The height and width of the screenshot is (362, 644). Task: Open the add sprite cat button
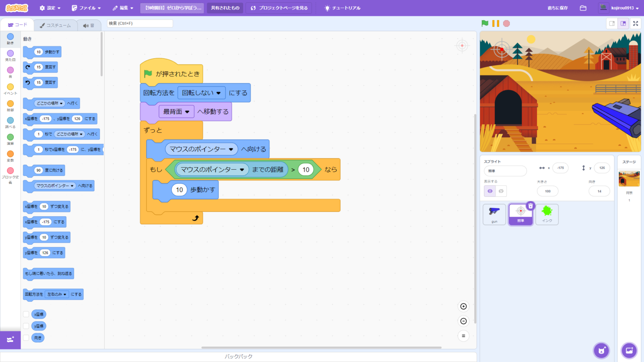[601, 350]
